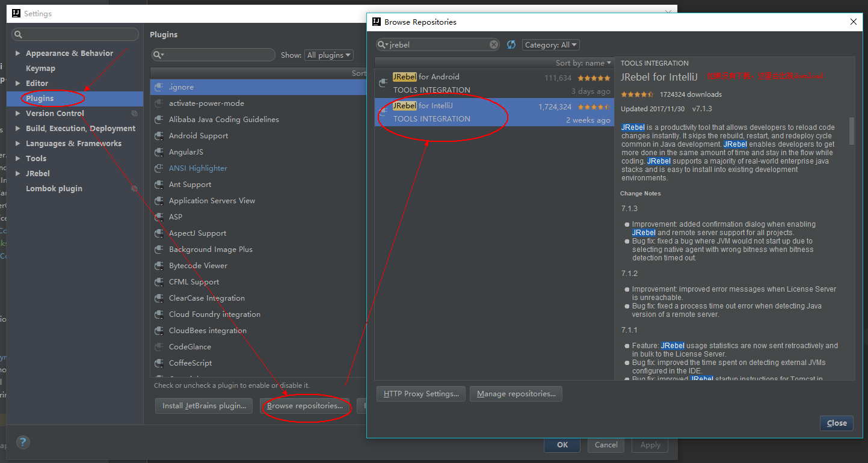
Task: Expand the Version Control node
Action: [18, 114]
